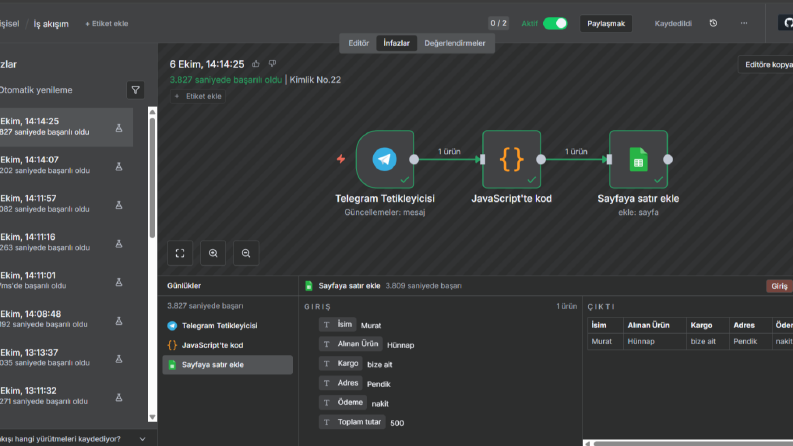
Task: Select the Telegram Tetikleyicisi node on canvas
Action: pyautogui.click(x=385, y=159)
